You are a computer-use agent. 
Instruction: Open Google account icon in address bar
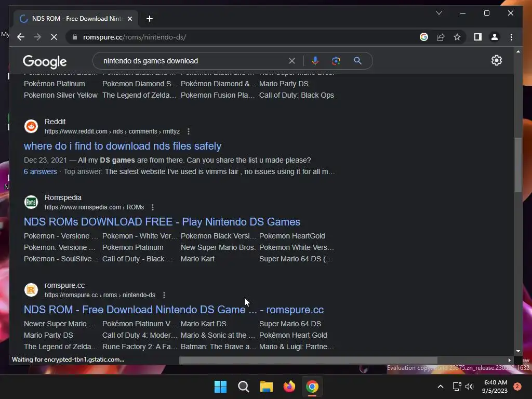424,37
